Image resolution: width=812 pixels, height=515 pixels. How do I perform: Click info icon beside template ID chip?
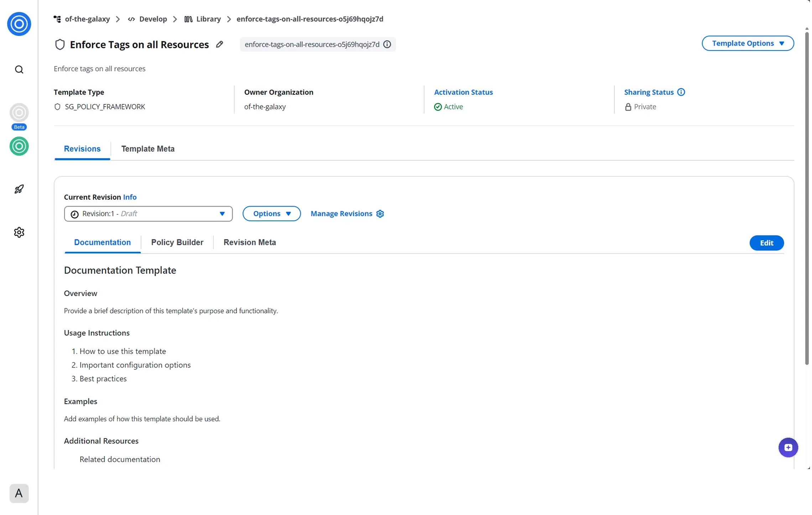coord(387,45)
